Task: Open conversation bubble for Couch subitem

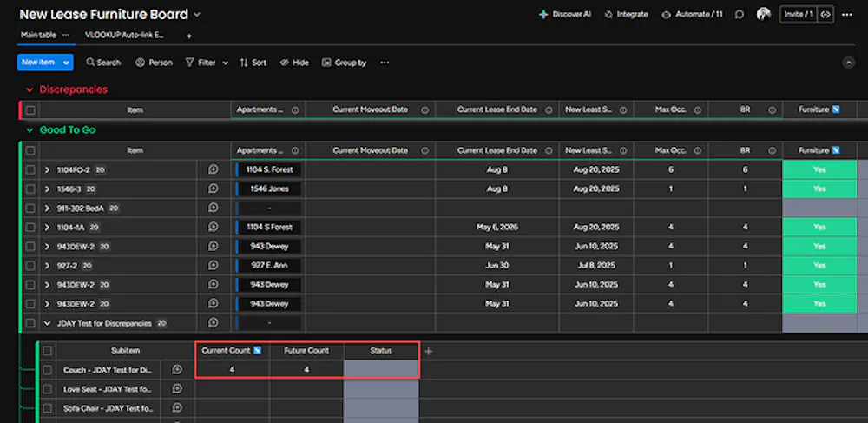Action: [x=177, y=370]
